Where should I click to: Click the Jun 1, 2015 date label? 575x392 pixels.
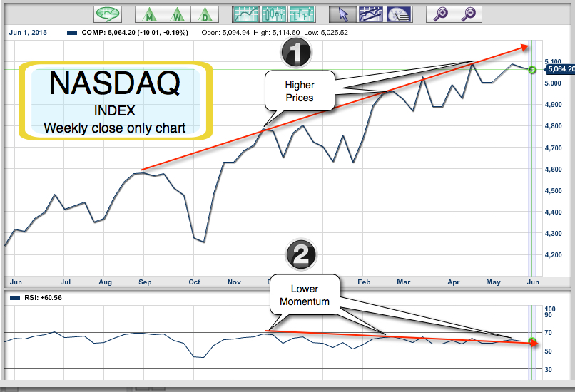click(x=28, y=33)
